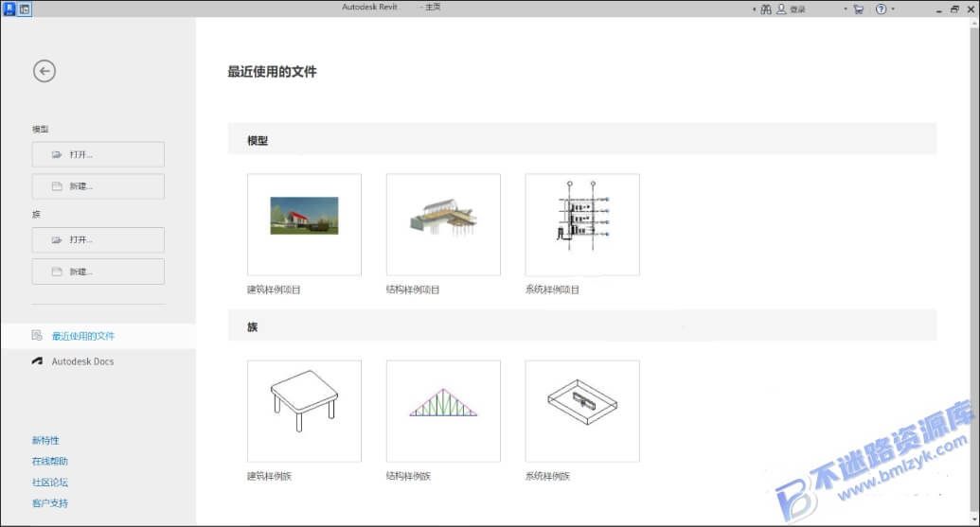
Task: Open the 社区论坛 link
Action: click(50, 482)
